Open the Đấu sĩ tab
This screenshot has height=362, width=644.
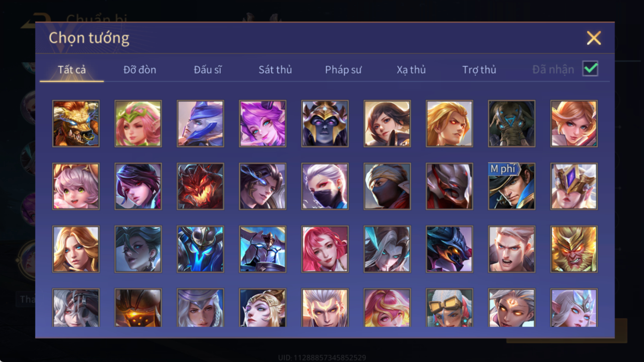tap(208, 70)
